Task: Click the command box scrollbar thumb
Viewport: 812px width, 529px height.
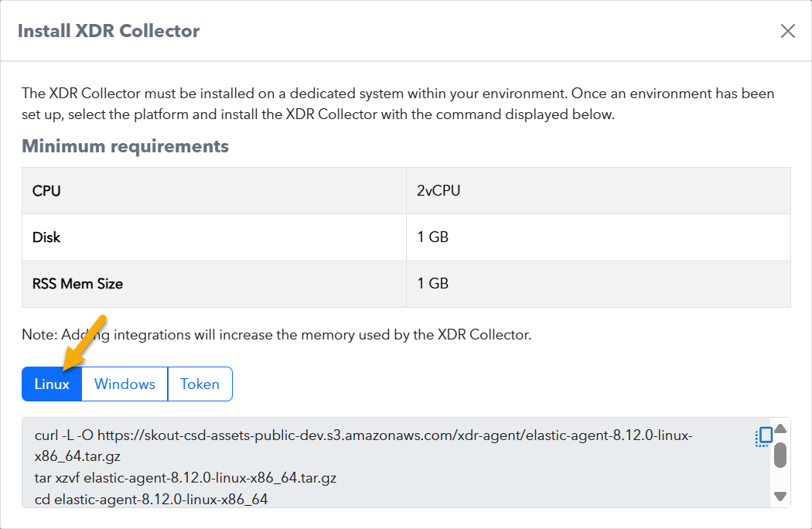Action: click(x=780, y=455)
